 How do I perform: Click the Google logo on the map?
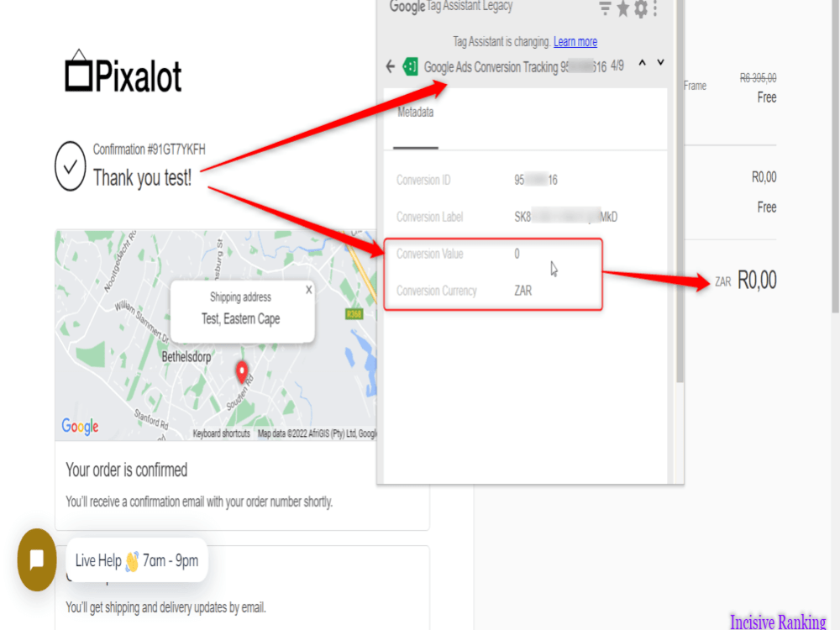81,427
